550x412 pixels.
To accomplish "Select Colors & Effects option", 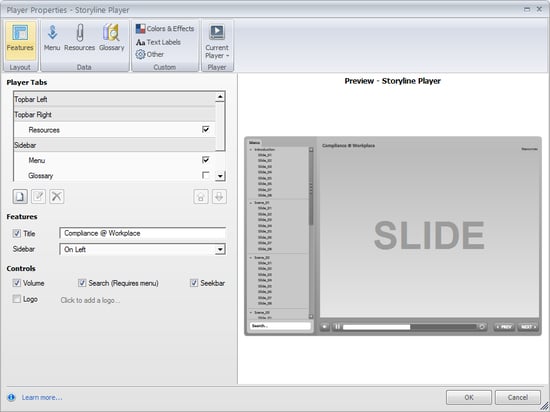I will [x=165, y=29].
